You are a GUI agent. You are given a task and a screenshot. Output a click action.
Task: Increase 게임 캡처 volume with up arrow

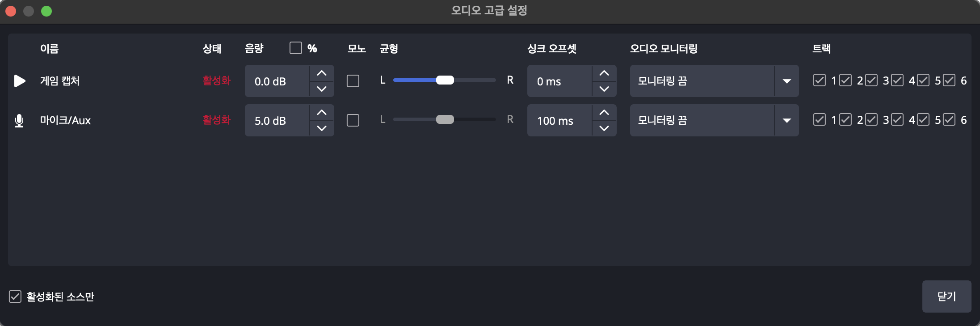pos(322,73)
